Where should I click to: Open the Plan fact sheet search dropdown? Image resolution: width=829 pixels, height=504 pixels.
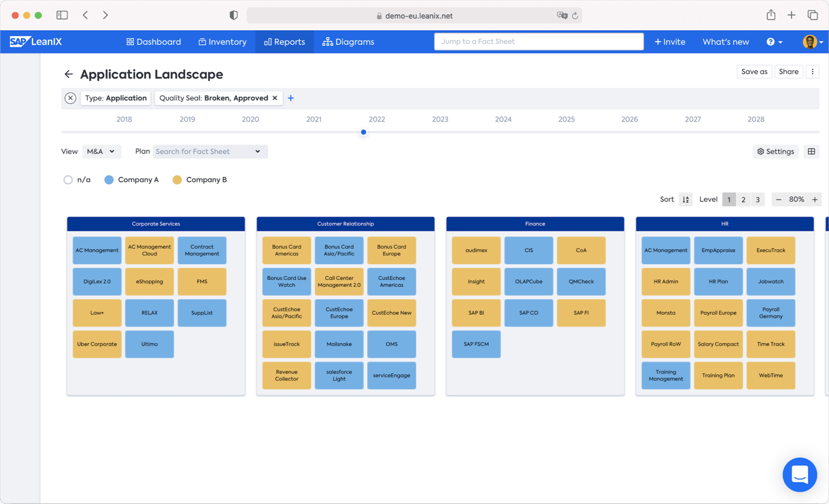[x=209, y=152]
